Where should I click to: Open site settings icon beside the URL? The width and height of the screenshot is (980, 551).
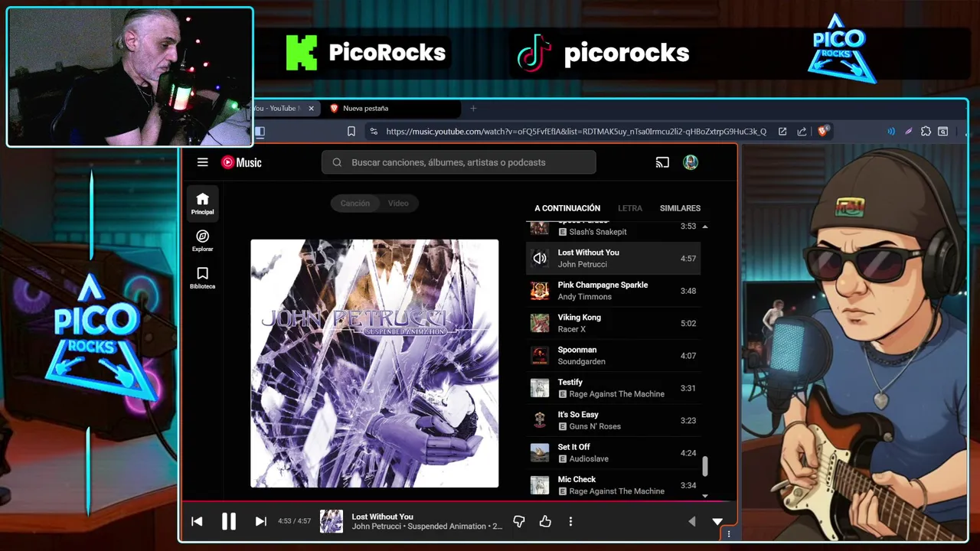click(x=374, y=132)
